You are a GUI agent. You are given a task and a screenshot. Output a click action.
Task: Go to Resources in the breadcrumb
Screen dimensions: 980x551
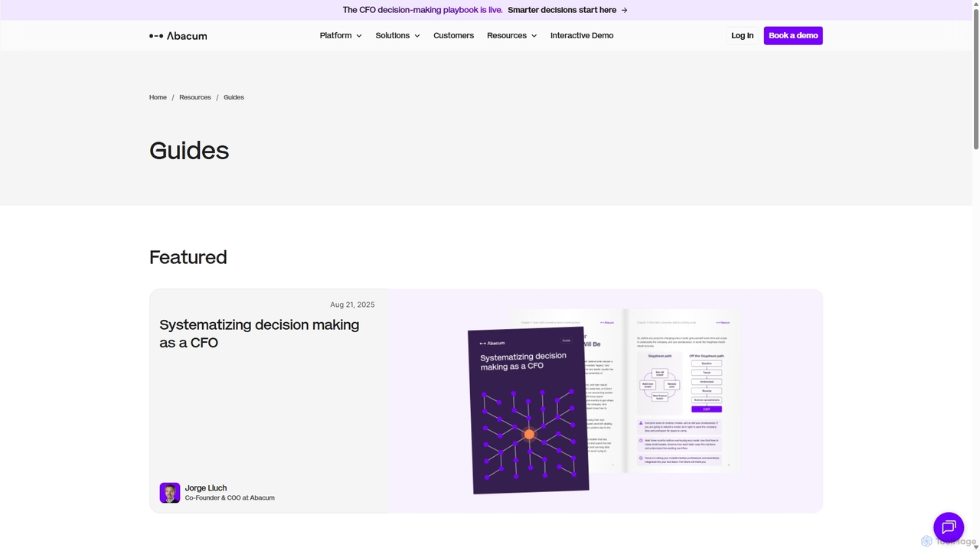(x=195, y=97)
